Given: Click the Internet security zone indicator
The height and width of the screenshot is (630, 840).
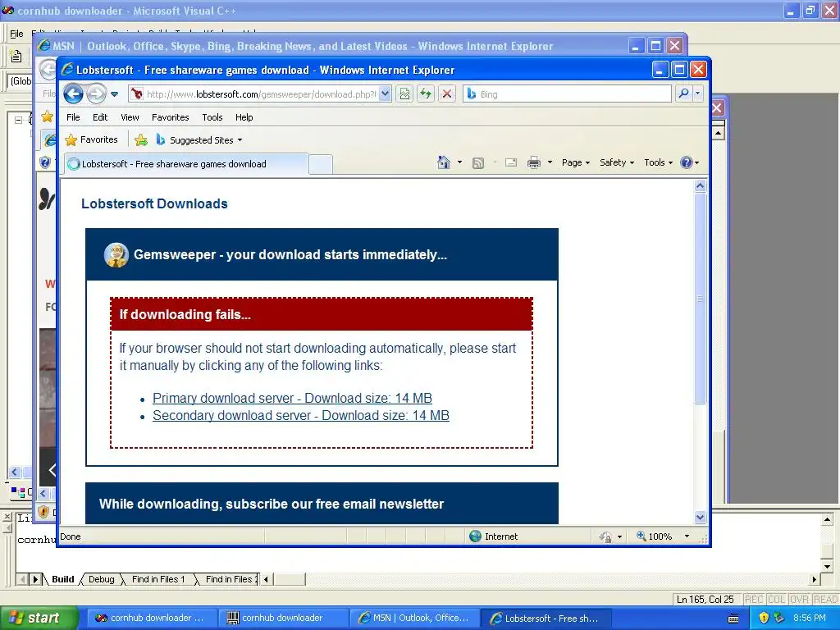Looking at the screenshot, I should coord(493,536).
